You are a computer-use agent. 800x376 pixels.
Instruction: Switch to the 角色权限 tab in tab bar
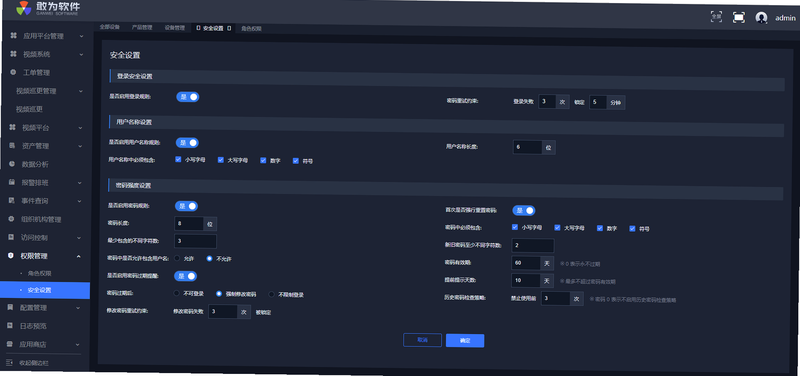pos(251,29)
